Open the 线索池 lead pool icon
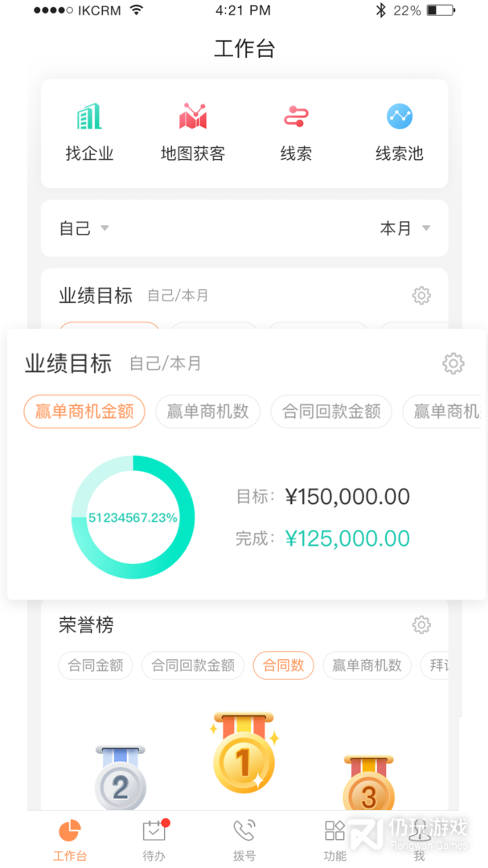488x868 pixels. click(x=399, y=127)
